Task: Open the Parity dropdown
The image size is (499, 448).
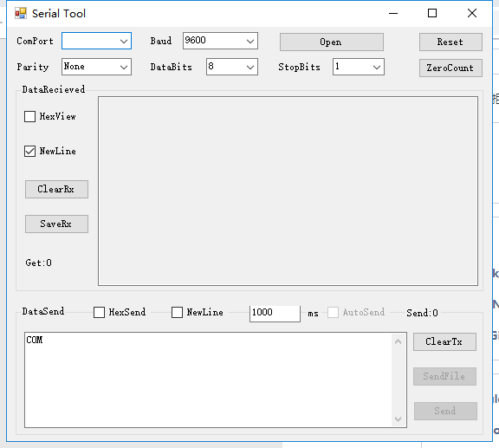Action: point(96,67)
